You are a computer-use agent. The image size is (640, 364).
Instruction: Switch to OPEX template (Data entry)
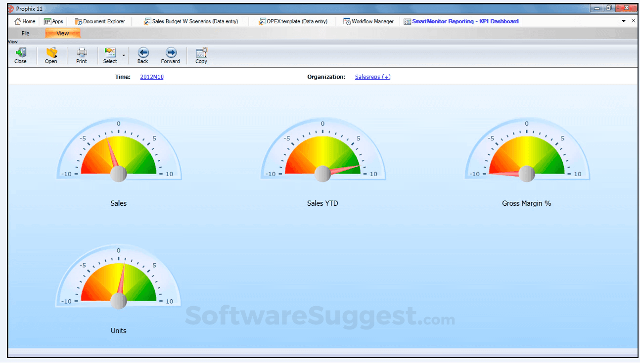click(293, 21)
